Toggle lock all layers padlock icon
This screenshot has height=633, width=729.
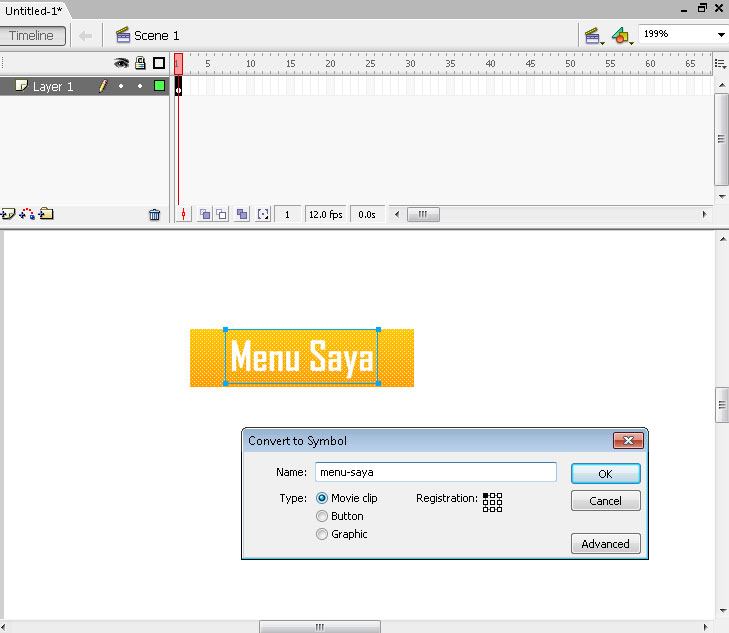point(140,63)
